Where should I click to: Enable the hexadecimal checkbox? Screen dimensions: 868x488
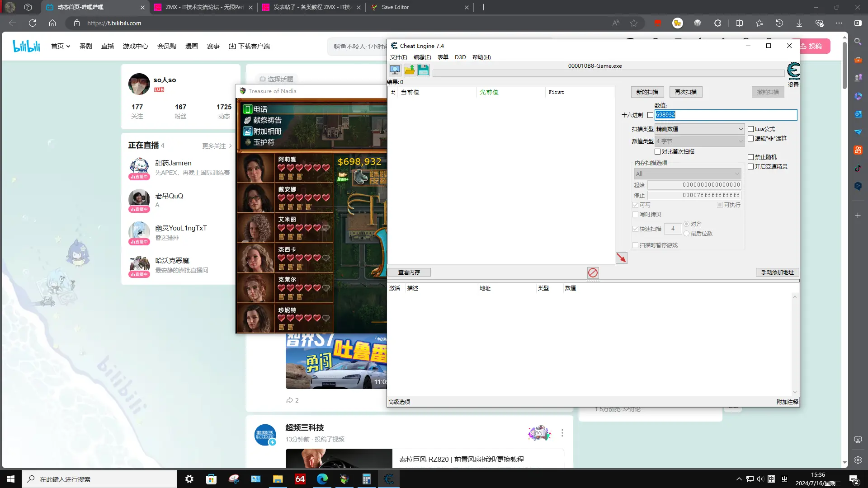click(x=650, y=115)
